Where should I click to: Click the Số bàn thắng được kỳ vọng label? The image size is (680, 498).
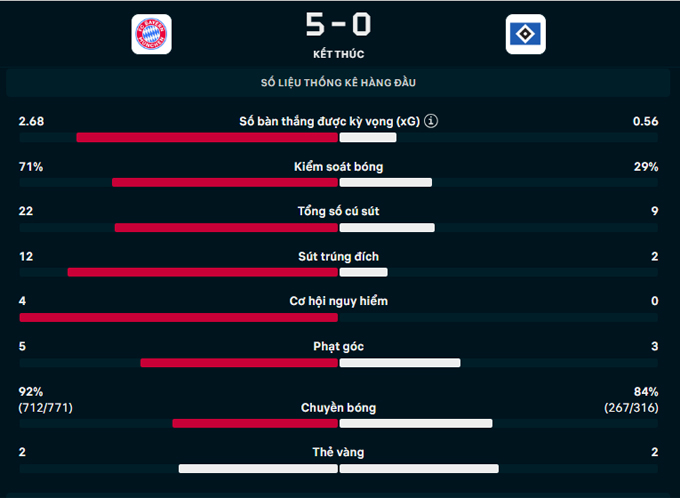click(x=329, y=121)
